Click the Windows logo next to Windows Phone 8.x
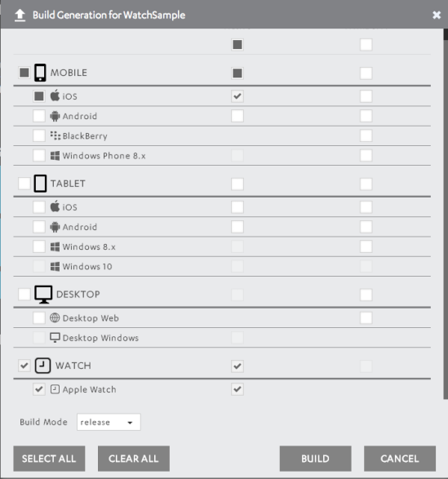This screenshot has height=479, width=448. click(55, 156)
